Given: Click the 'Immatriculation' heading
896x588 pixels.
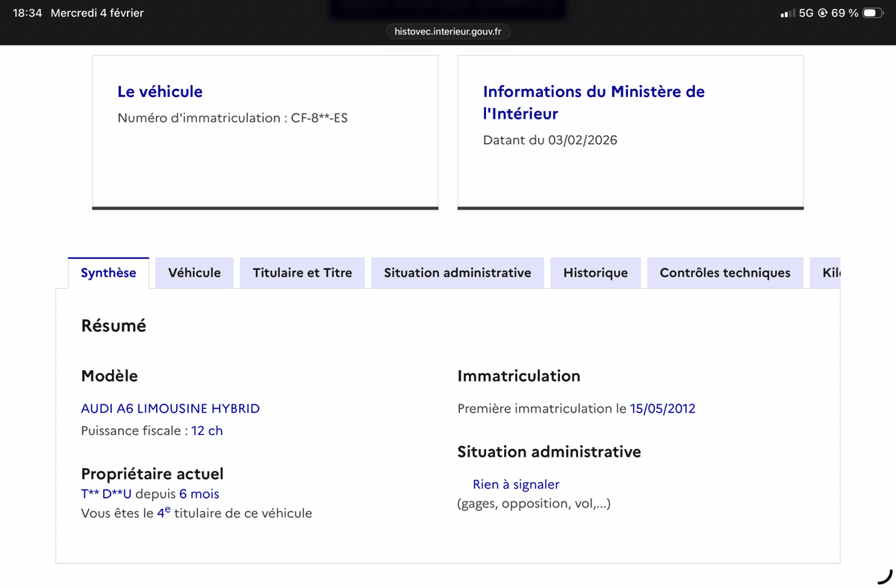Looking at the screenshot, I should click(x=519, y=376).
